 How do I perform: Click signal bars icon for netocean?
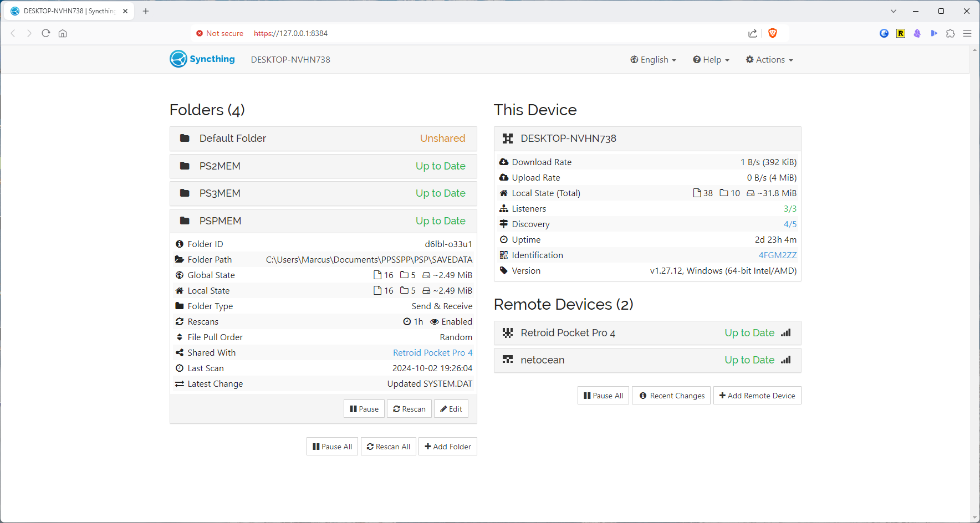point(786,360)
